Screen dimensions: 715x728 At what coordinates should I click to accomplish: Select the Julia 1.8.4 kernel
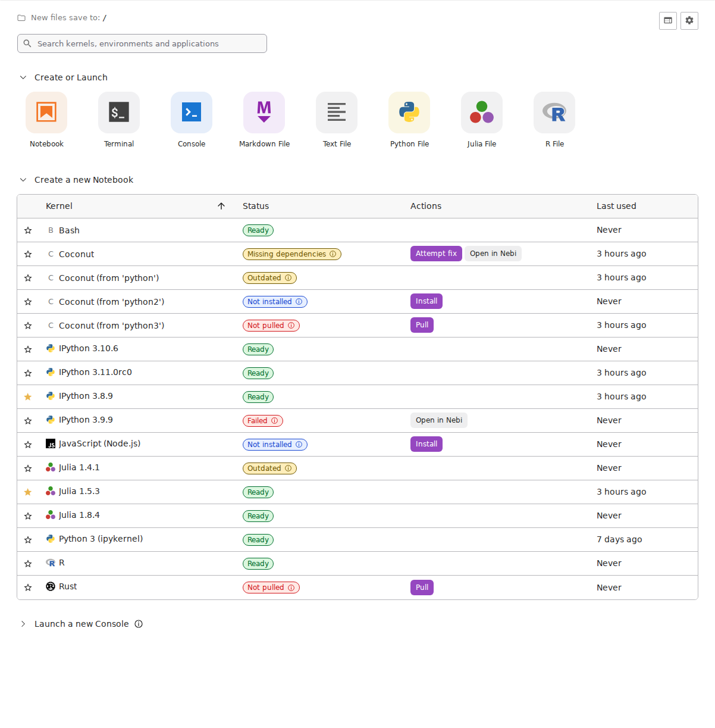[357, 516]
